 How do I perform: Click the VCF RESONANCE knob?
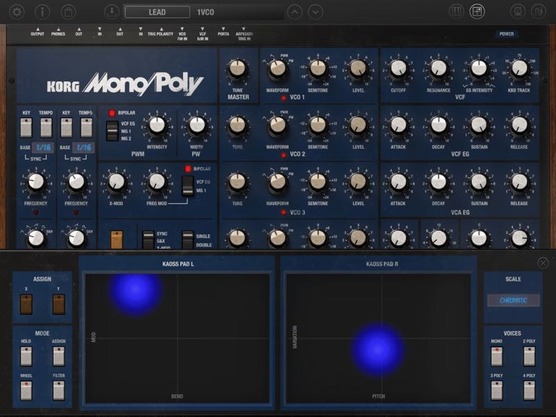(x=439, y=68)
